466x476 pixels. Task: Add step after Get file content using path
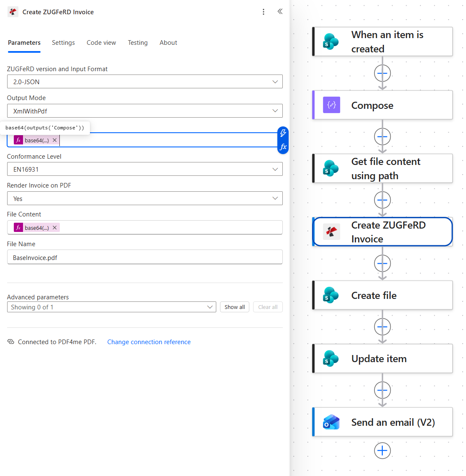(x=382, y=200)
